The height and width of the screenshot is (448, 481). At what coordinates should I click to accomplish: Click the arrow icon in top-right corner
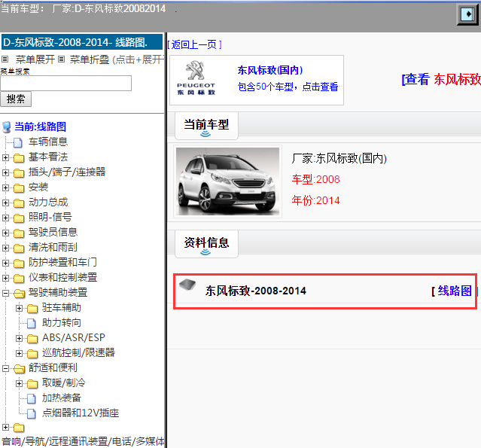point(467,14)
